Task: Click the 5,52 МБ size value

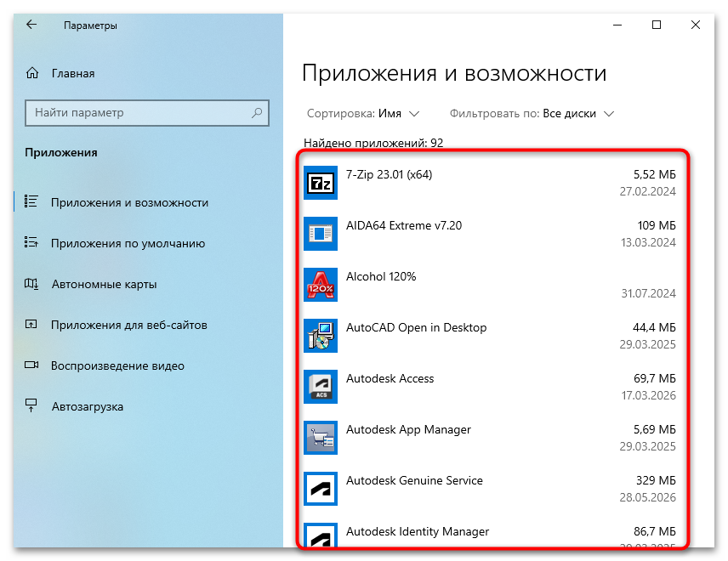Action: (x=655, y=174)
